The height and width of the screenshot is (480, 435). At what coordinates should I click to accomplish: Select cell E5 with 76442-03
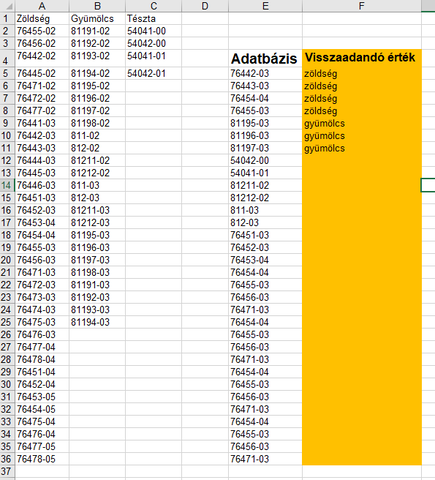click(x=265, y=73)
